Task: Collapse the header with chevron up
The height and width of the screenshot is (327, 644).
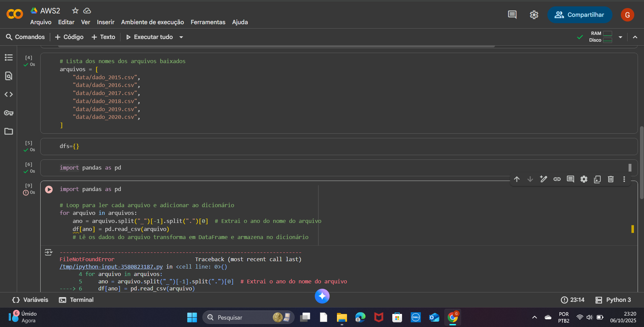Action: 635,37
